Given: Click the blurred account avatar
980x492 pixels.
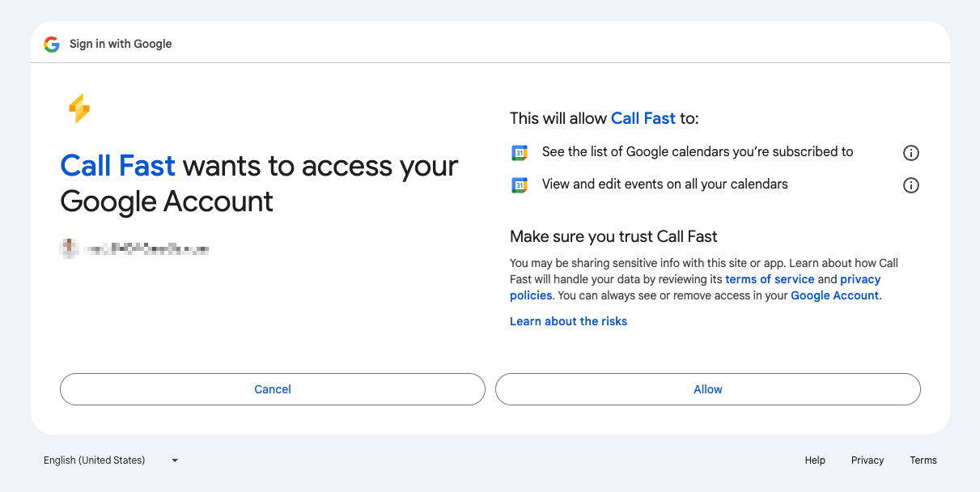Looking at the screenshot, I should tap(69, 248).
